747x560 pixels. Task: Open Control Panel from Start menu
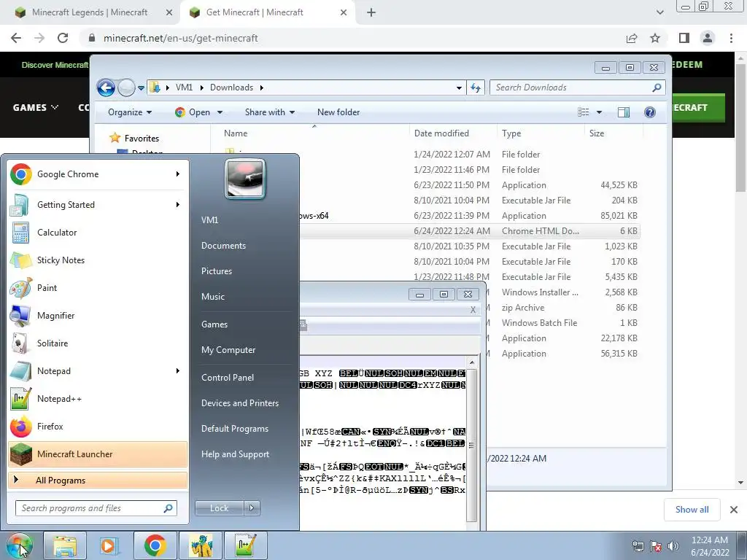tap(228, 378)
